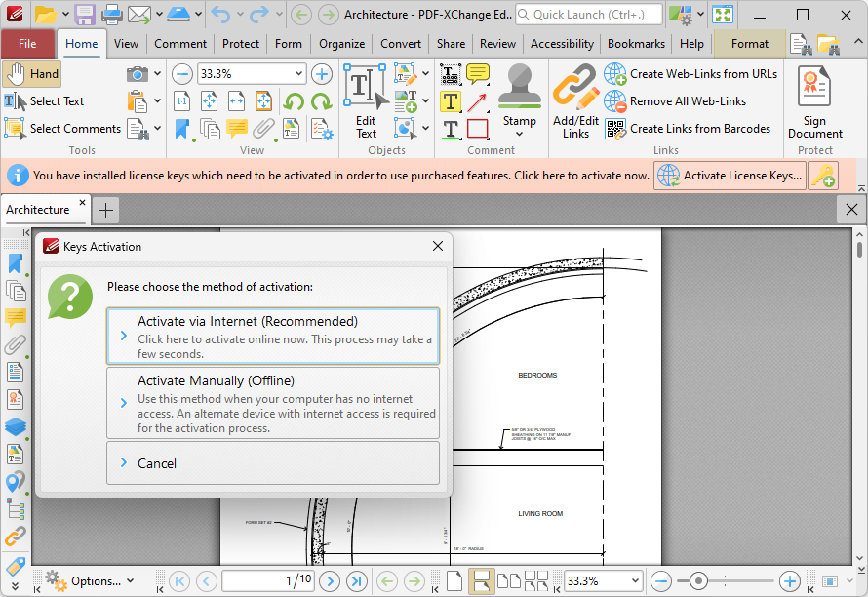Open the Accessibility ribbon tab
The image size is (868, 597).
pos(562,44)
